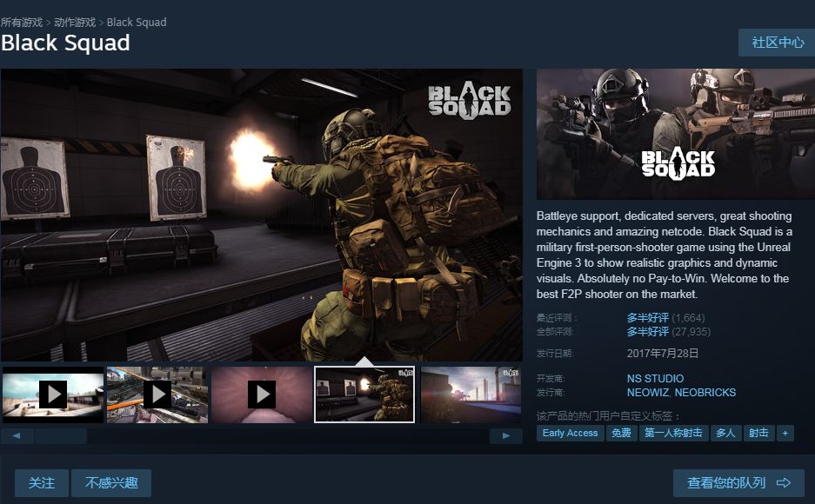Click the 不感兴趣 not interested button
Viewport: 815px width, 504px height.
[111, 483]
